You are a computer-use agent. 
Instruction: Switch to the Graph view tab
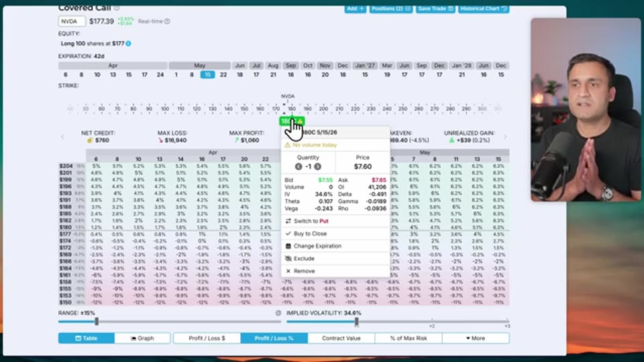142,338
